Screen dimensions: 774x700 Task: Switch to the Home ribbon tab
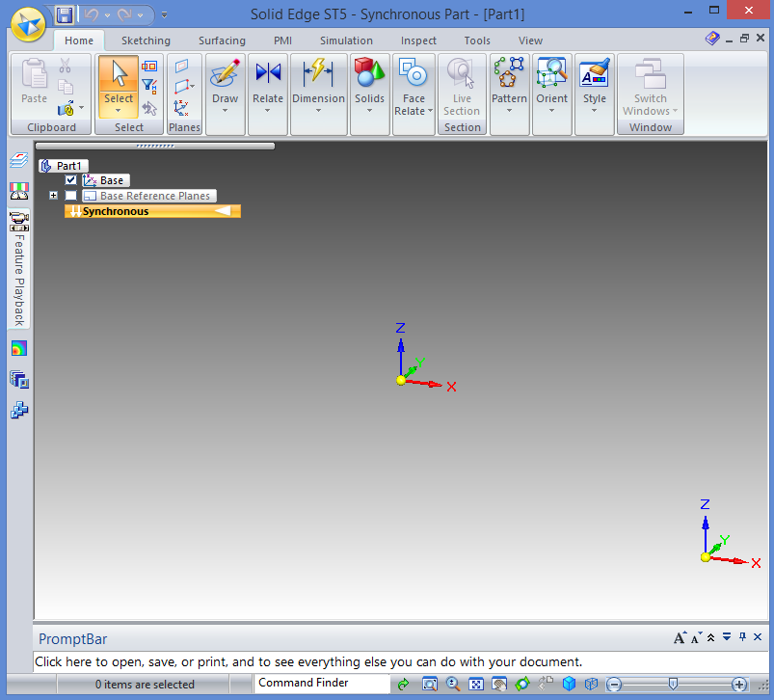click(79, 40)
